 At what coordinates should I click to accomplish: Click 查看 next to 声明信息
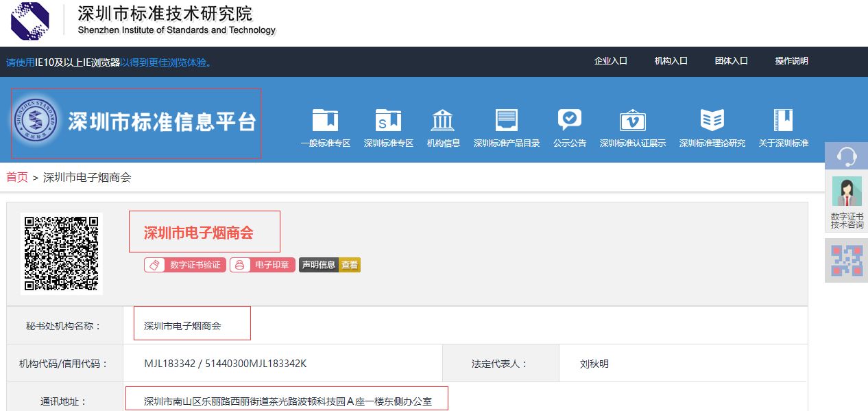[x=350, y=265]
